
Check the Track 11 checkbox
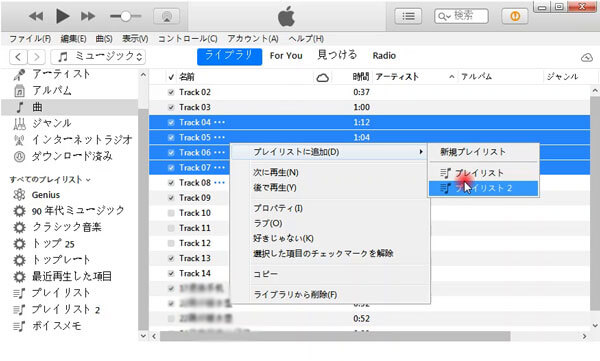pyautogui.click(x=171, y=228)
